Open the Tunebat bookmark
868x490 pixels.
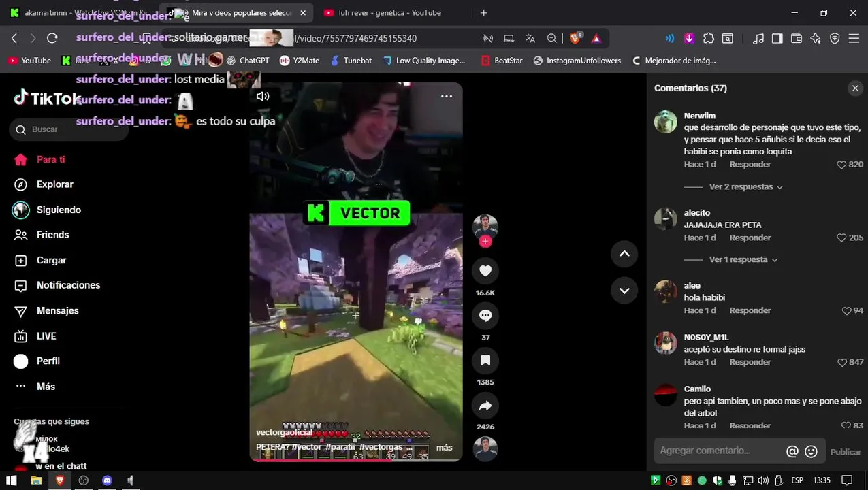point(351,61)
